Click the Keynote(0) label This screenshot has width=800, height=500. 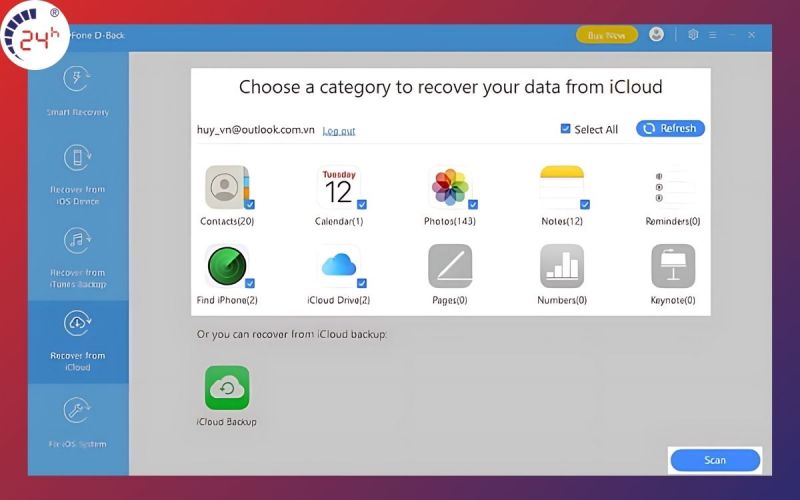[x=673, y=300]
